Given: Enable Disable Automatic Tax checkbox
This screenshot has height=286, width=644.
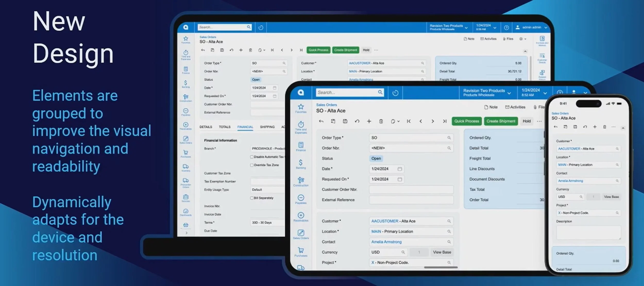Looking at the screenshot, I should tap(252, 157).
